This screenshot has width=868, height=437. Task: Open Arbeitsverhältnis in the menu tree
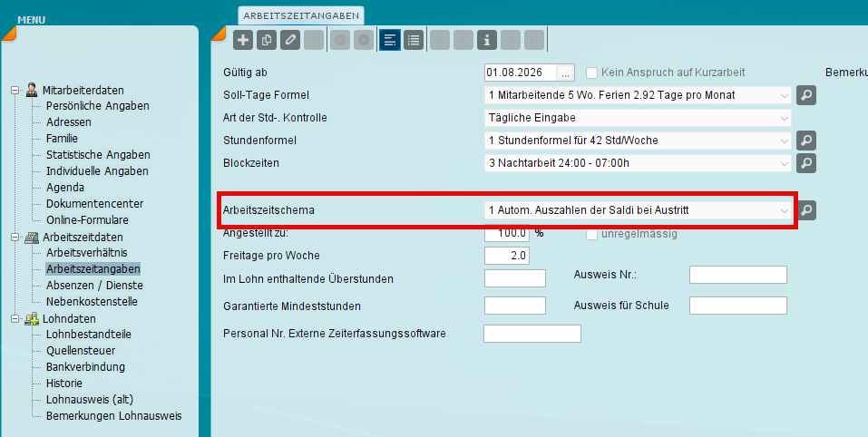click(87, 253)
